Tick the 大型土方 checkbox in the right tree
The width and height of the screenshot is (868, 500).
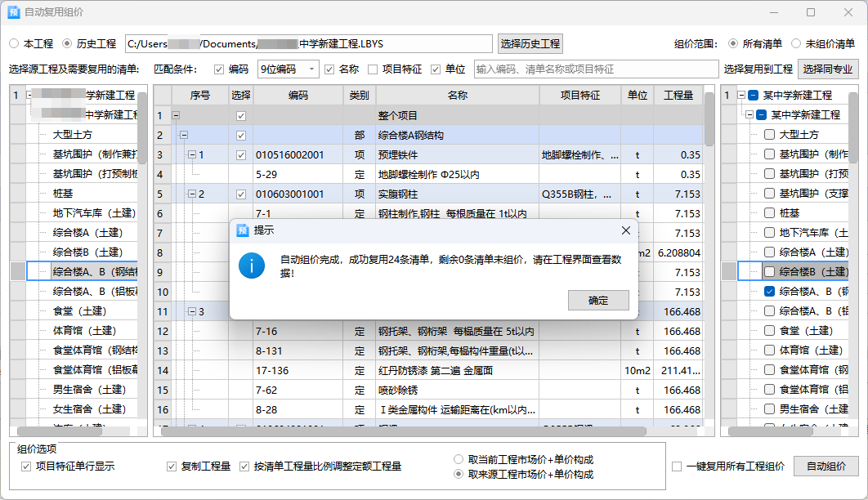[x=769, y=135]
